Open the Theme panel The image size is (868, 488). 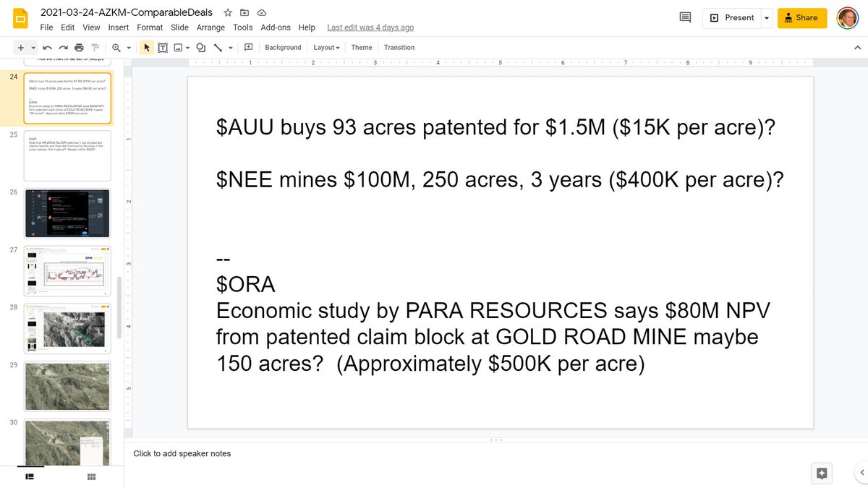coord(362,48)
